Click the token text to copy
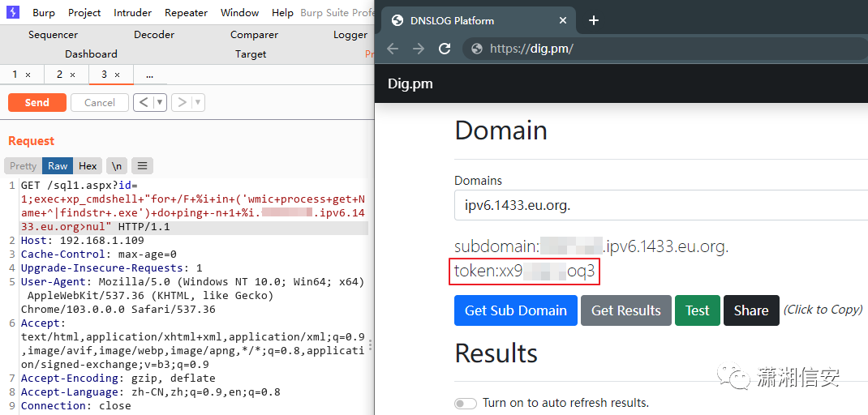This screenshot has width=868, height=415. pyautogui.click(x=524, y=272)
